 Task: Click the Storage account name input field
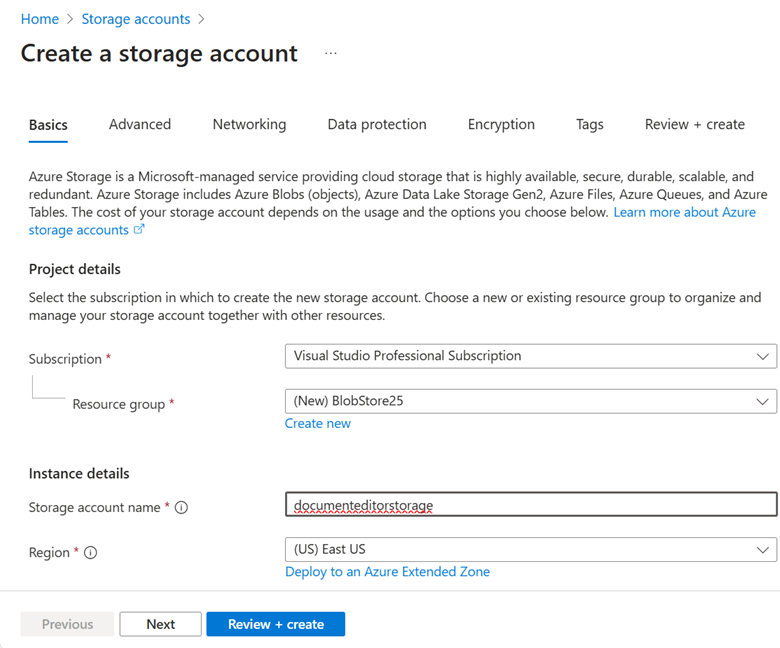pos(530,506)
